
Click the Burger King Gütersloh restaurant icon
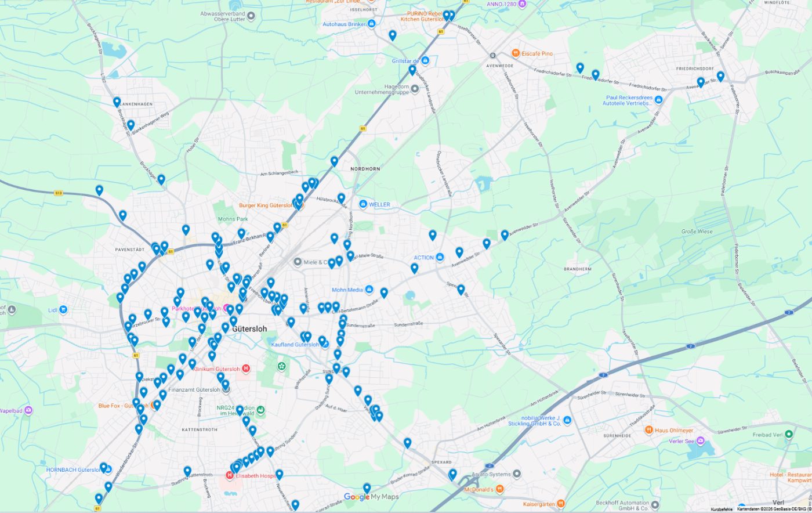(300, 205)
